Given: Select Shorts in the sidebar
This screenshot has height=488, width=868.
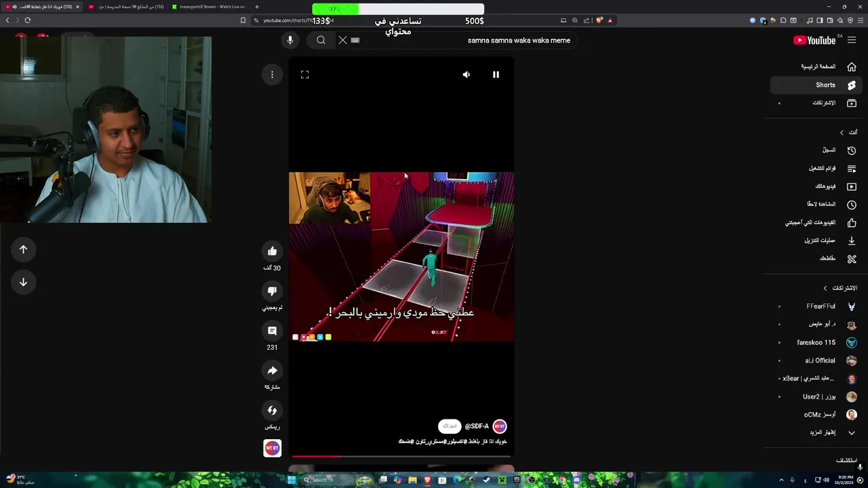Looking at the screenshot, I should click(x=816, y=85).
